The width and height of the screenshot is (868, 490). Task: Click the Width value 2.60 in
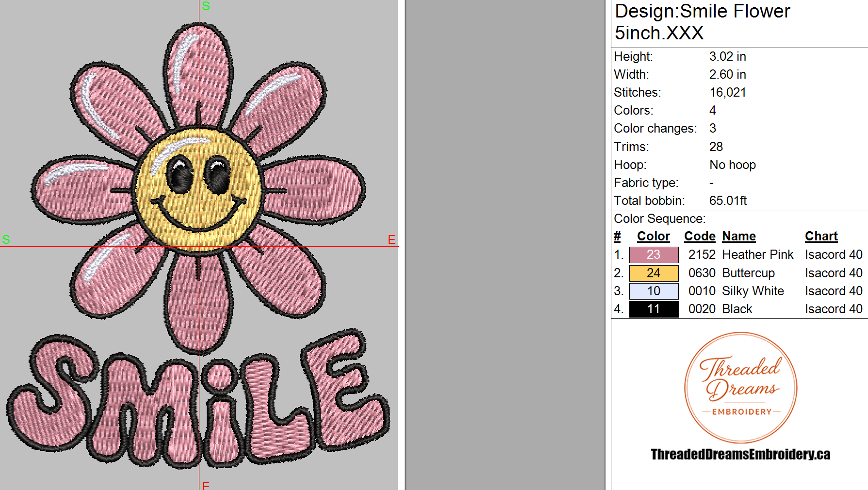pos(728,74)
